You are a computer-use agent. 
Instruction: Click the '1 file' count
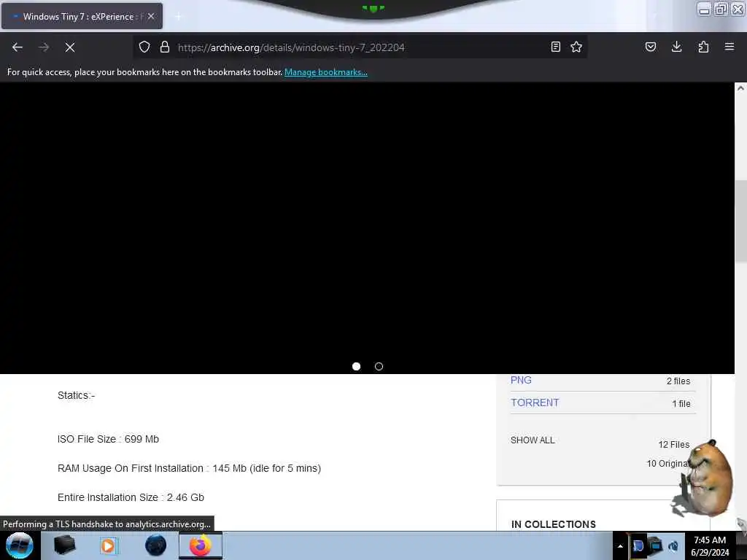coord(681,403)
